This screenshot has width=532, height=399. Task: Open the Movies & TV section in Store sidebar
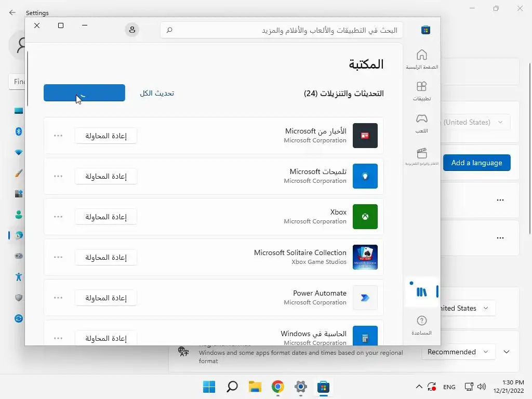422,156
